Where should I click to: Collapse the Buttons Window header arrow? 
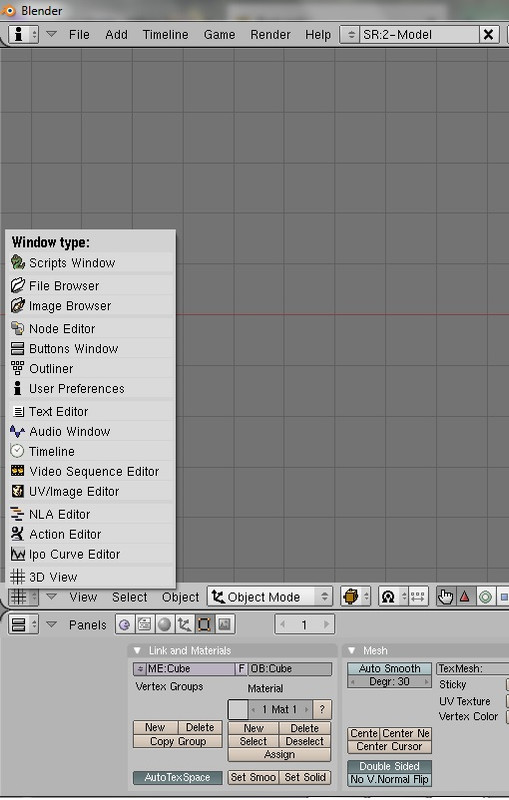pos(51,623)
